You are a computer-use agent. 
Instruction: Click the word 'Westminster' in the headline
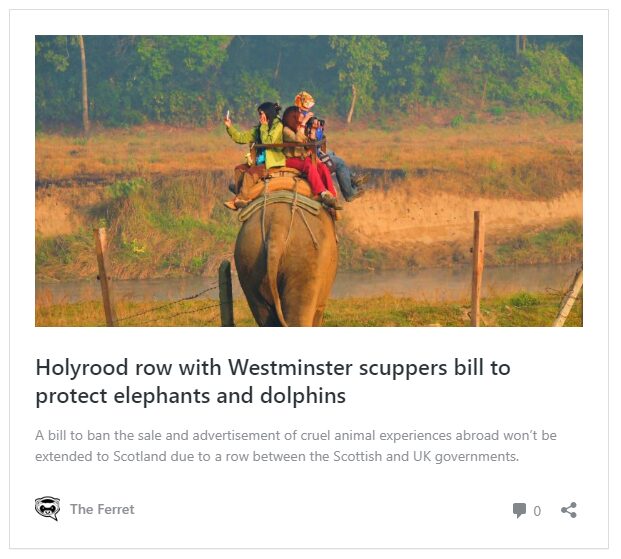point(290,368)
